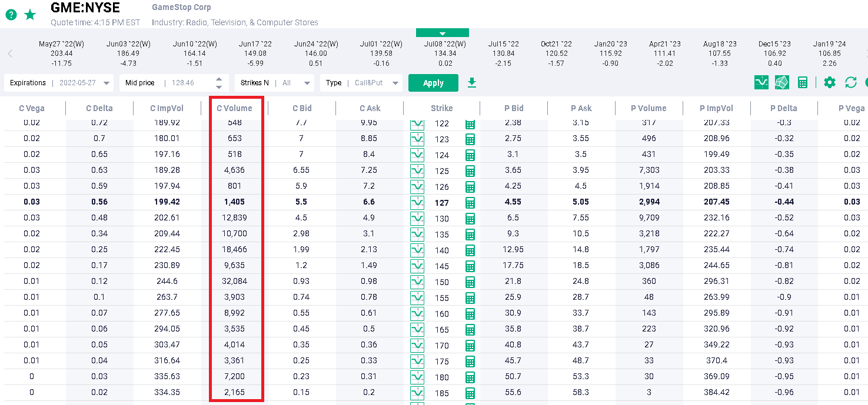Screen dimensions: 868x405
Task: Click the Mid price value field
Action: 182,83
